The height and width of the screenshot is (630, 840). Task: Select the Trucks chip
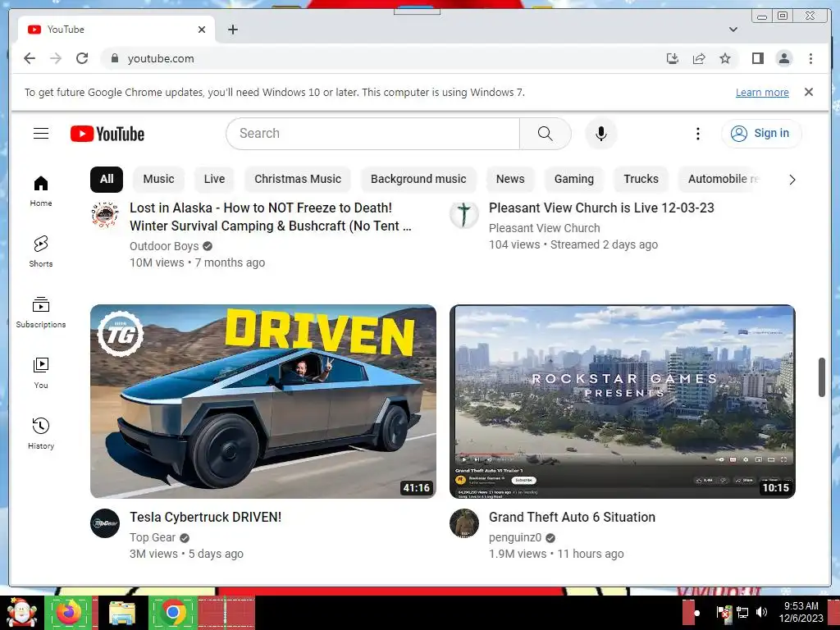pos(641,179)
